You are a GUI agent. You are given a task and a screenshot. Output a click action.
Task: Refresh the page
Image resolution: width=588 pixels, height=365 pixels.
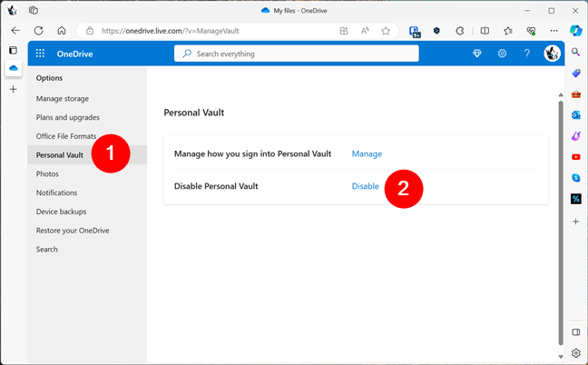click(39, 31)
